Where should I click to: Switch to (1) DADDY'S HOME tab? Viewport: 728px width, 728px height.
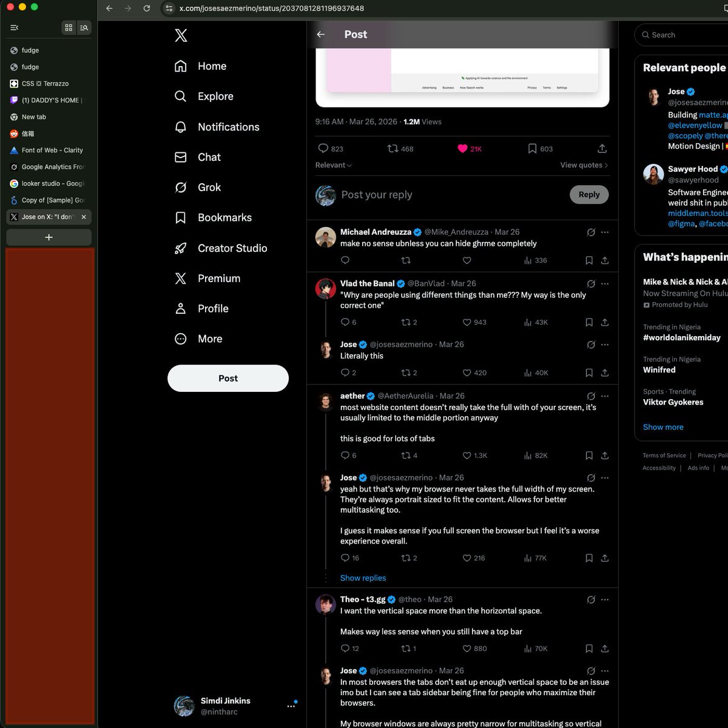click(x=49, y=100)
